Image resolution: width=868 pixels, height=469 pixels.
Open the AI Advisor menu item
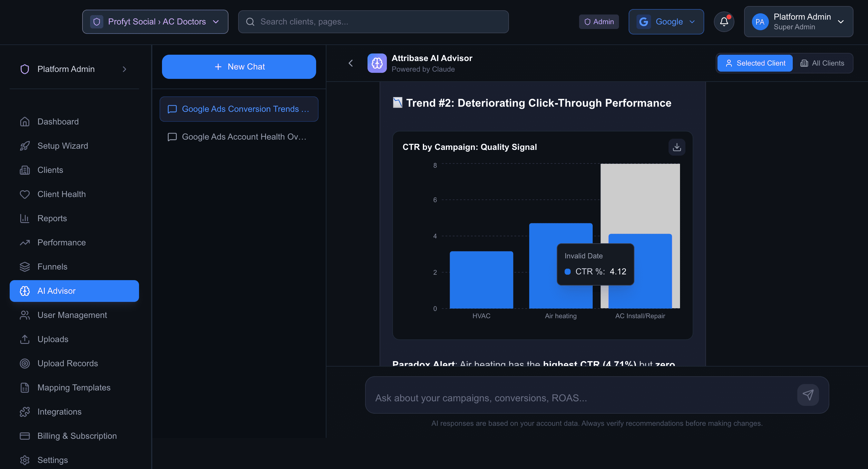(x=74, y=291)
